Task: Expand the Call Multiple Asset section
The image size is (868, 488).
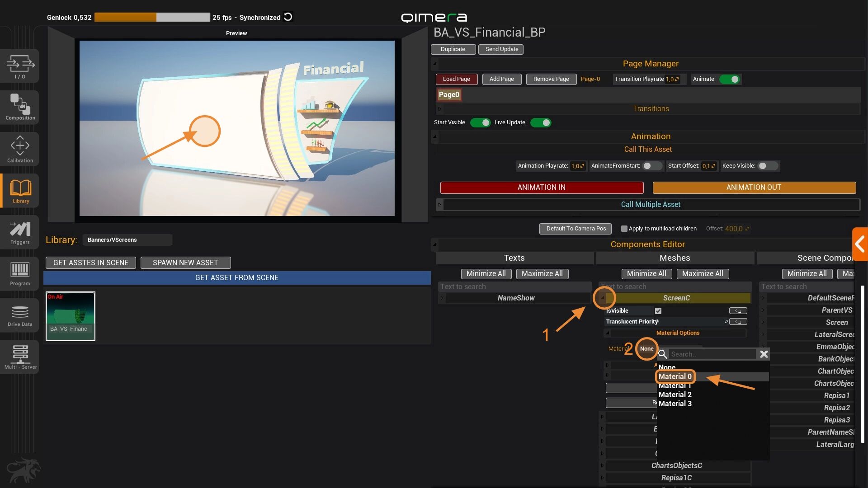Action: (439, 205)
